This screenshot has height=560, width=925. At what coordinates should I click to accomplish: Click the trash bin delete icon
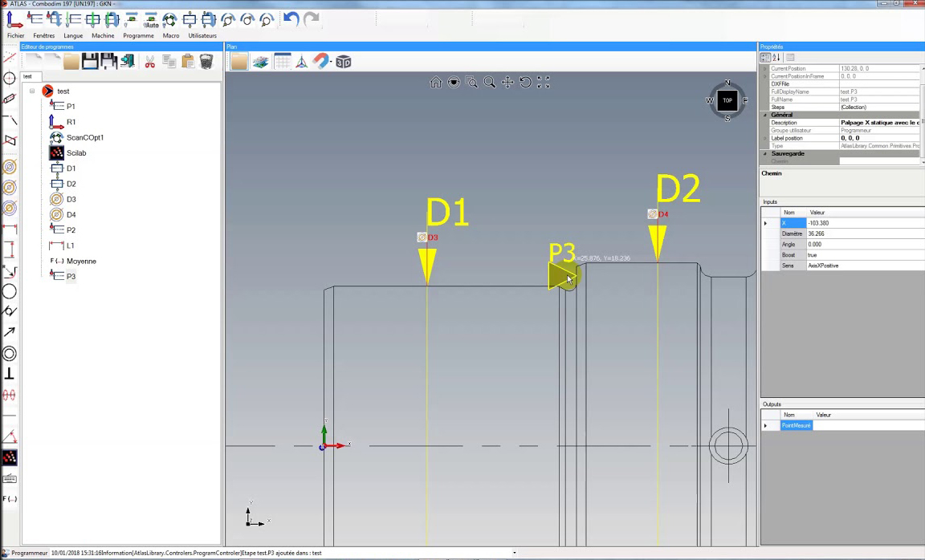pyautogui.click(x=206, y=62)
